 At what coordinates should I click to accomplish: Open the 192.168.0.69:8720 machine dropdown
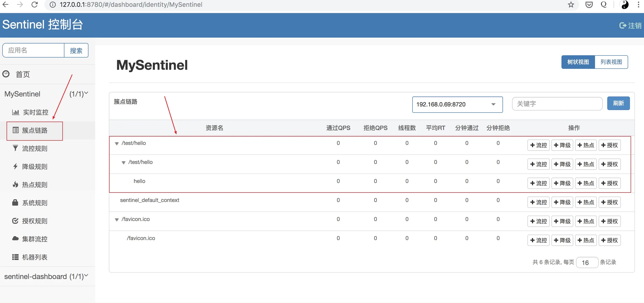click(457, 104)
